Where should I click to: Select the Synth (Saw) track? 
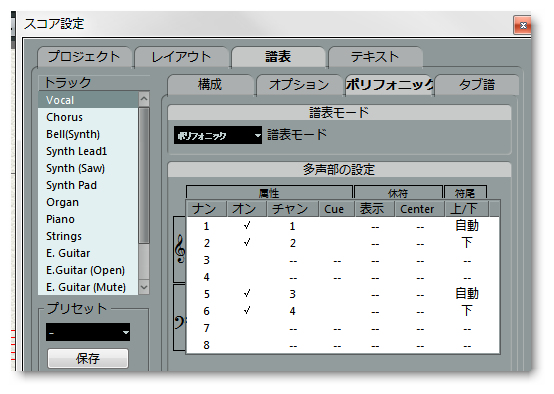pyautogui.click(x=88, y=168)
